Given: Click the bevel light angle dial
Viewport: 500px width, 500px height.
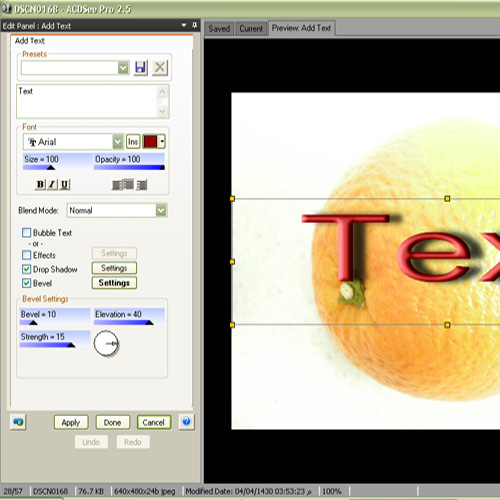Looking at the screenshot, I should (106, 343).
